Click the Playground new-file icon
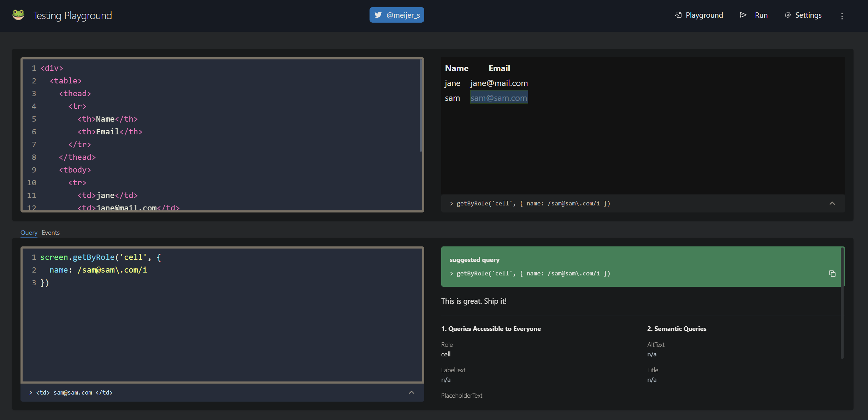Image resolution: width=868 pixels, height=420 pixels. 678,15
